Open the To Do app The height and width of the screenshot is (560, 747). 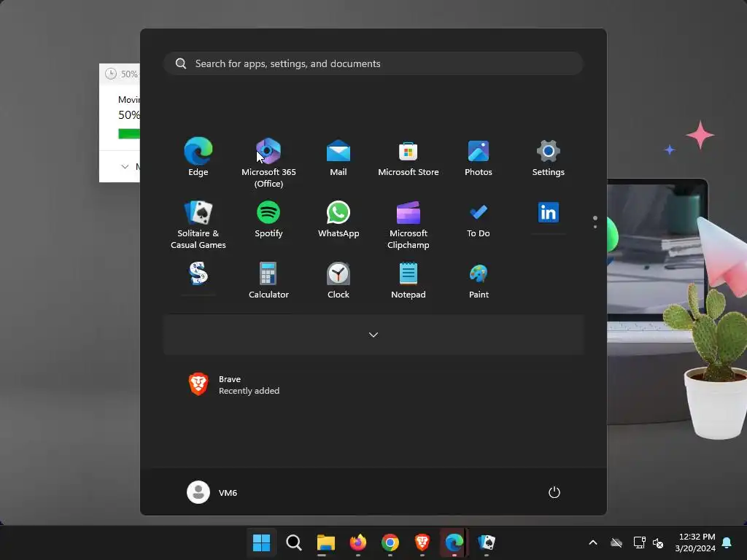pyautogui.click(x=479, y=219)
